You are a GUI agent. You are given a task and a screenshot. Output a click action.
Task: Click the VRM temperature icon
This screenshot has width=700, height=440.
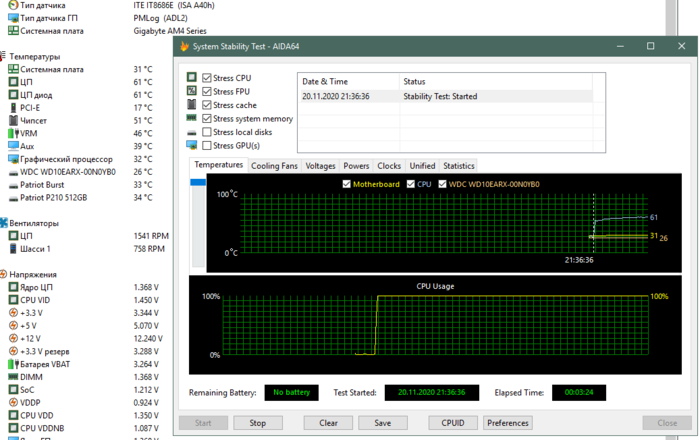(x=13, y=133)
